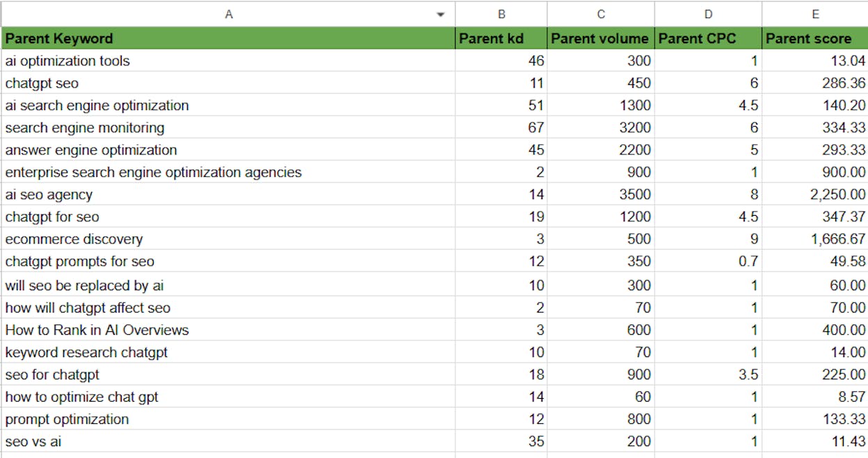Select the 'chatgpt prompts for seo' cell
This screenshot has width=868, height=458.
(228, 261)
